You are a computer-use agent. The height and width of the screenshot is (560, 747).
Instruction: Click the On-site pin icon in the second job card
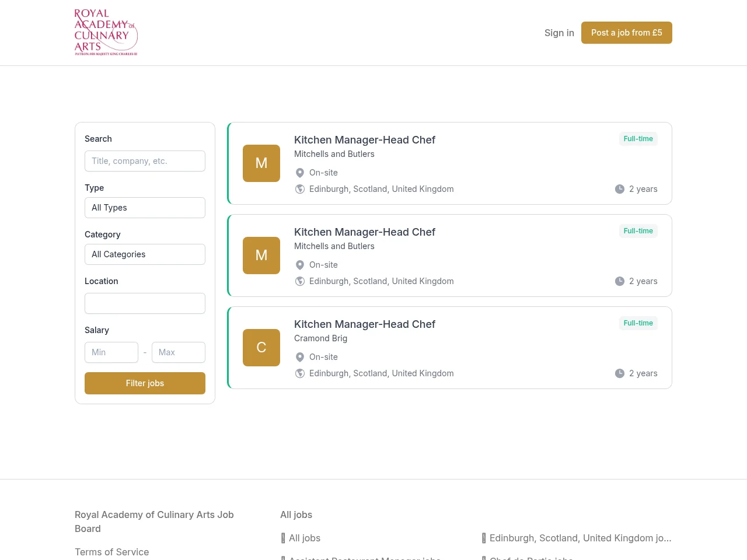tap(300, 265)
